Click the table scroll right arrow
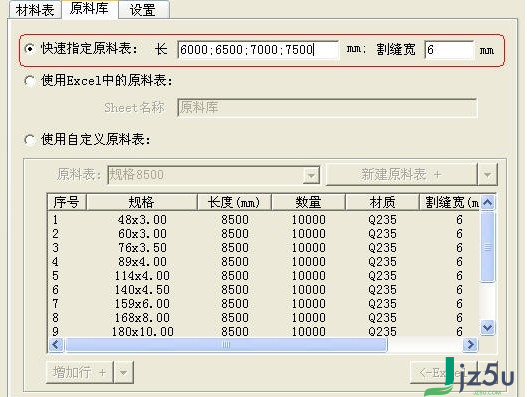527x397 pixels. (x=470, y=345)
